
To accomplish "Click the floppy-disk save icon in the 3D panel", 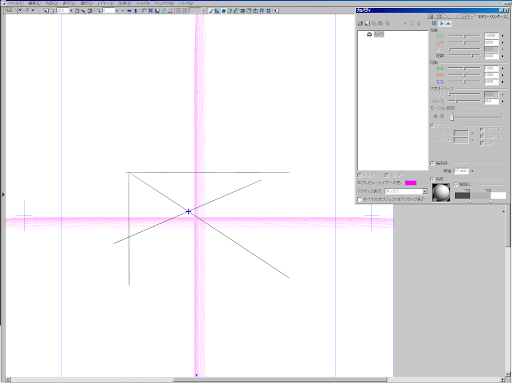I will (367, 24).
